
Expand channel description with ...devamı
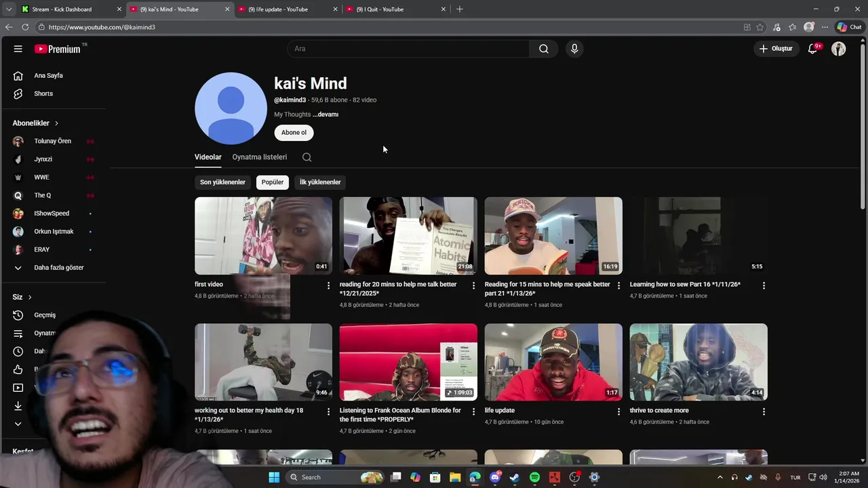click(325, 115)
